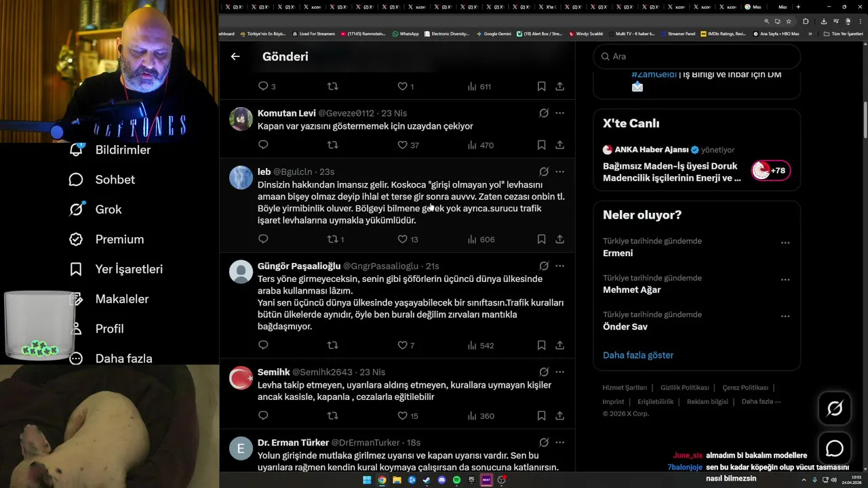Image resolution: width=868 pixels, height=488 pixels.
Task: Click Daha fazla göster under trends
Action: pos(638,355)
